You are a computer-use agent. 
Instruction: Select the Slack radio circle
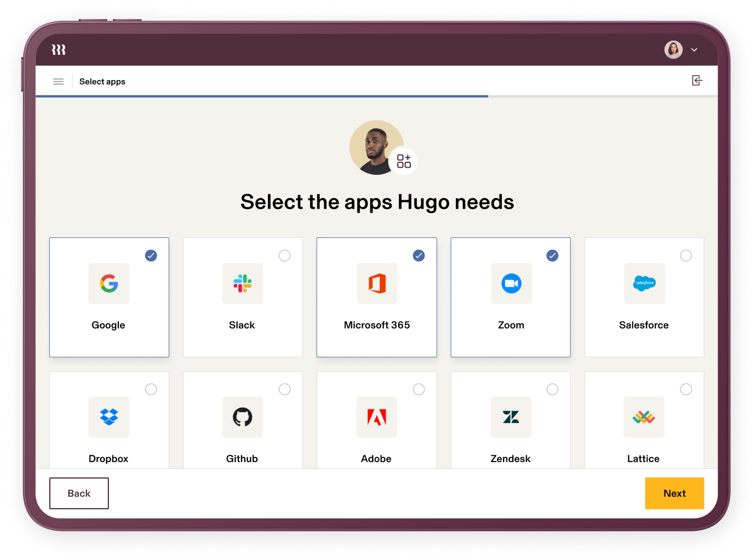pos(285,255)
